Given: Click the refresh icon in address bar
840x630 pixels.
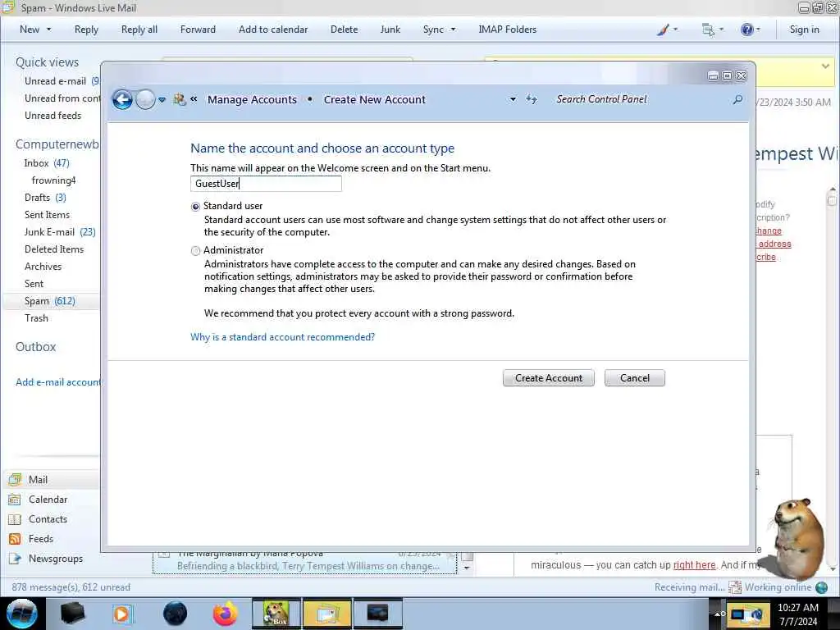Looking at the screenshot, I should coord(532,99).
